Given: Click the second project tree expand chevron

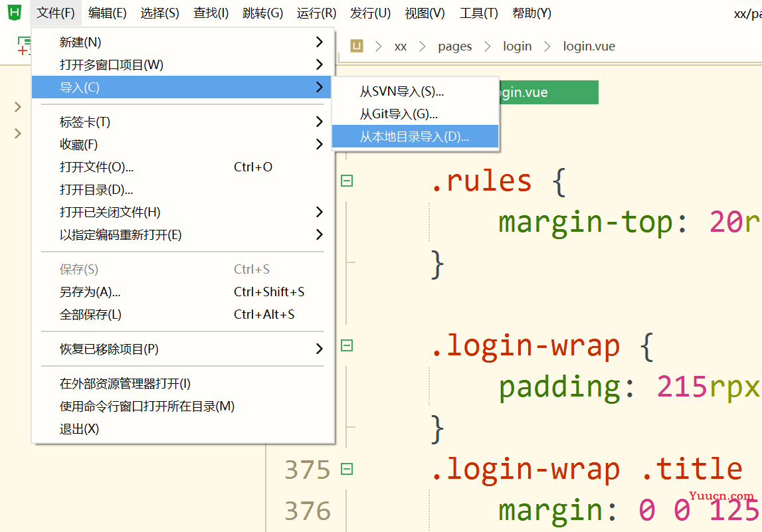Looking at the screenshot, I should [x=18, y=133].
